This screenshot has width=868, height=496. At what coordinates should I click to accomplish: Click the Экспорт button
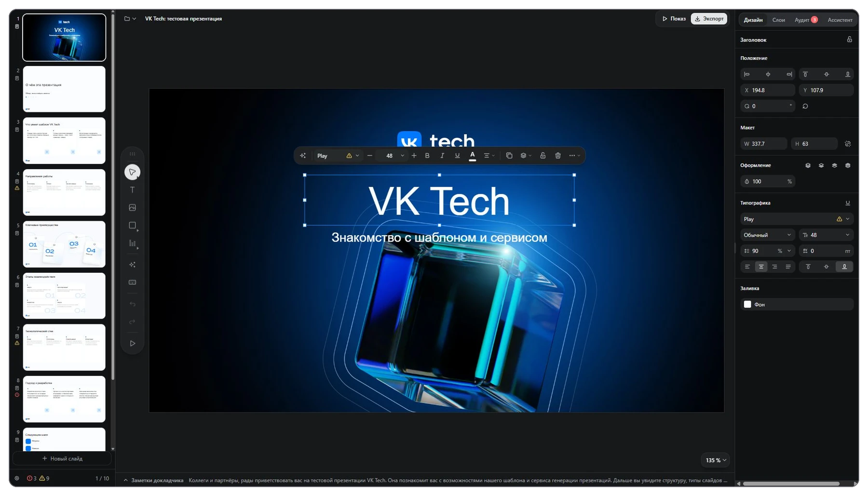coord(709,19)
